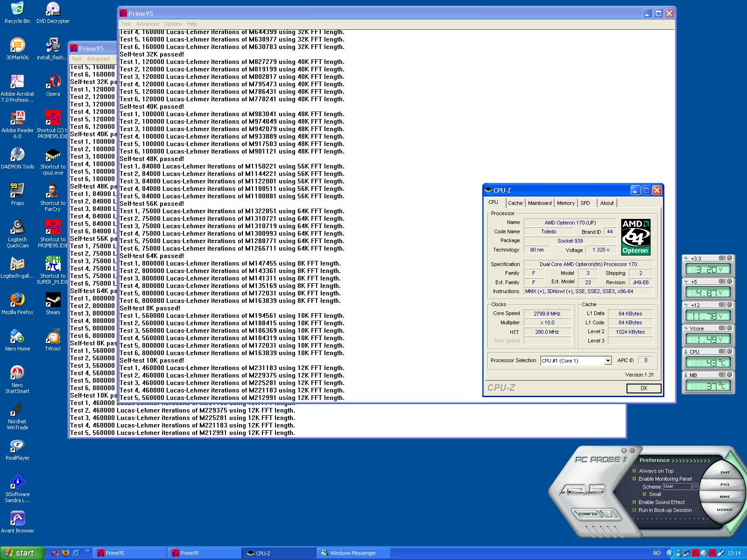Click the Core Speed value 2799.9 MHz
The image size is (747, 560).
pos(547,314)
